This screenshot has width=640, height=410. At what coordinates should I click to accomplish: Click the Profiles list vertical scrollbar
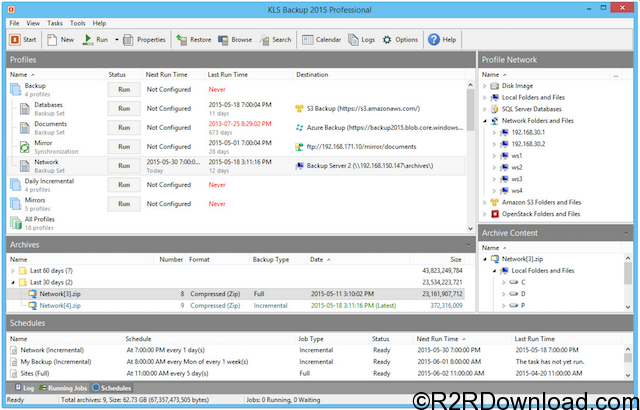(470, 157)
